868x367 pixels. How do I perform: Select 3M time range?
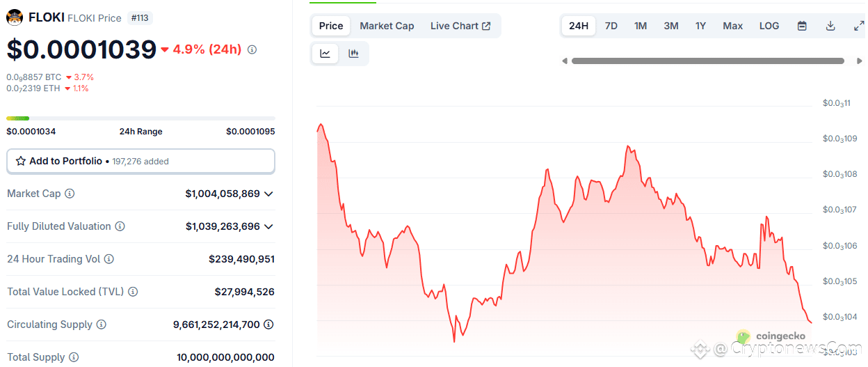671,26
